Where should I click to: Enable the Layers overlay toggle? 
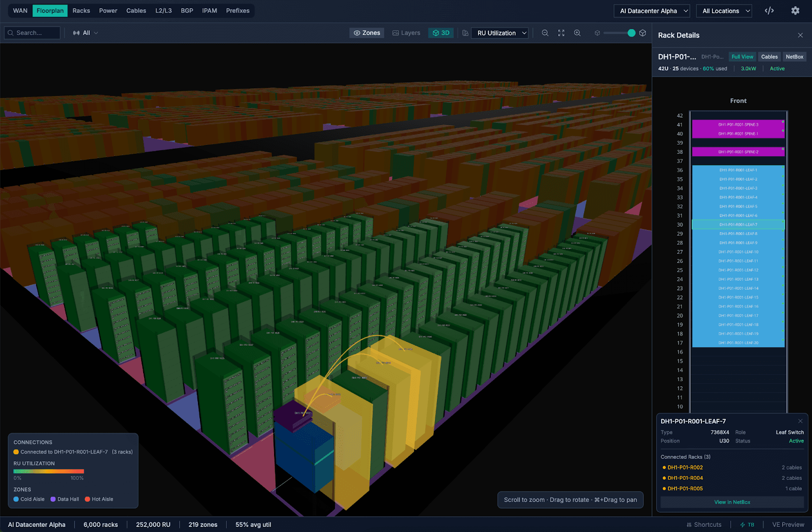point(406,32)
